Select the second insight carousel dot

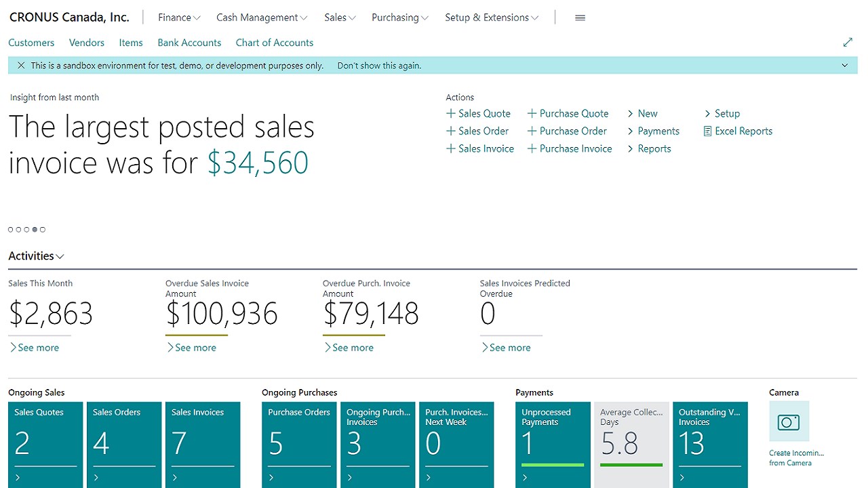pyautogui.click(x=19, y=230)
